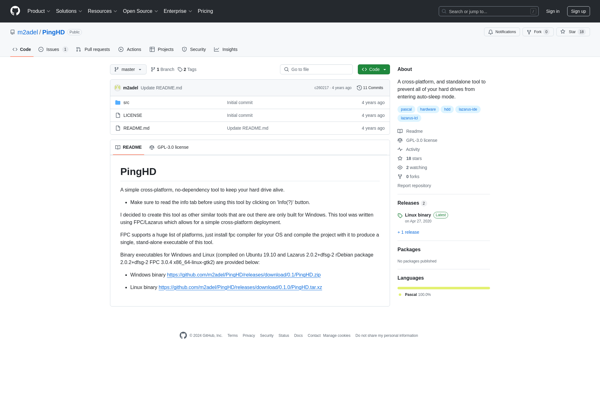
Task: View the 2 Tags link
Action: click(187, 69)
